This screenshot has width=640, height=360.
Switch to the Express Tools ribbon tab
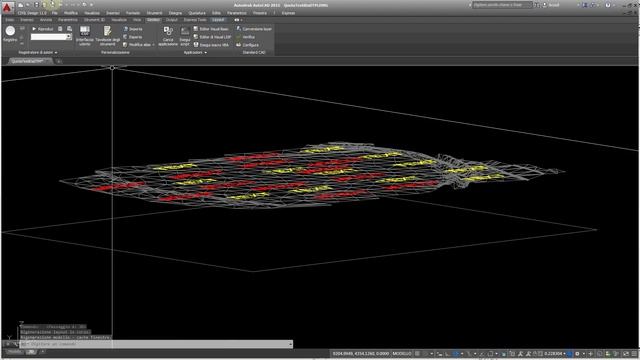click(x=195, y=20)
